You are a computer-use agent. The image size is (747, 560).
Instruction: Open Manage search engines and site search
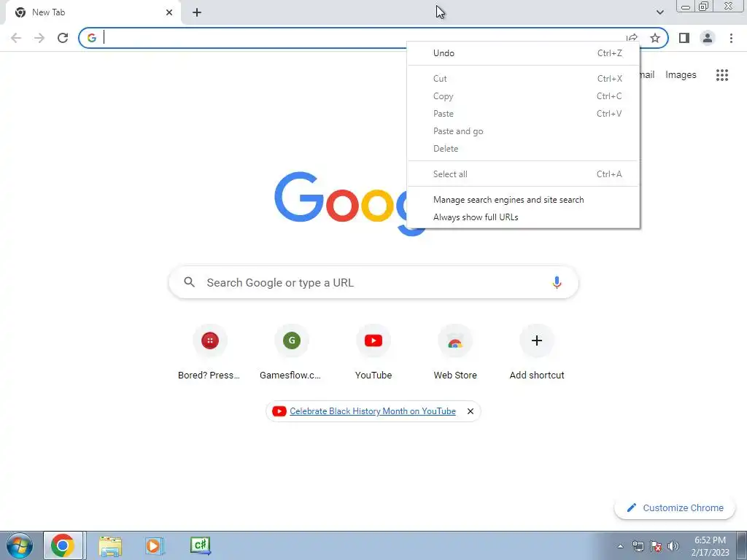523,200
